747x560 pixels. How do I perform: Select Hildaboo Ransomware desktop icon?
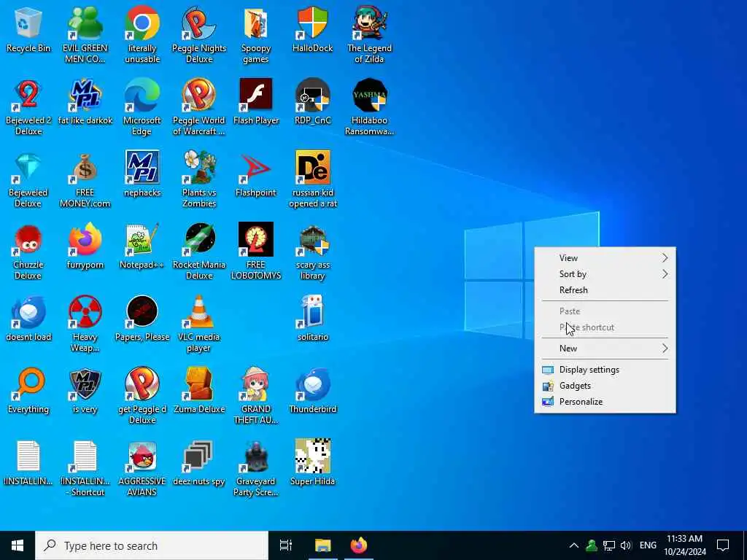[x=369, y=106]
